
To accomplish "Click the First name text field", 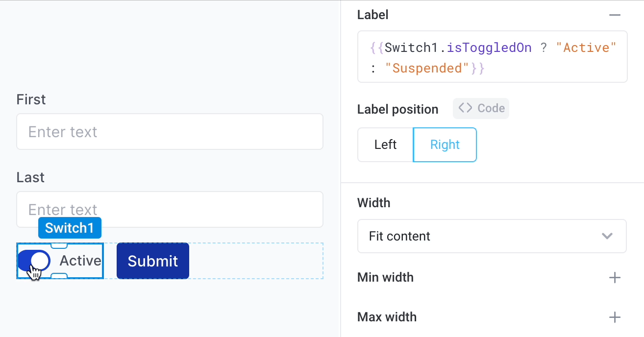I will tap(170, 131).
